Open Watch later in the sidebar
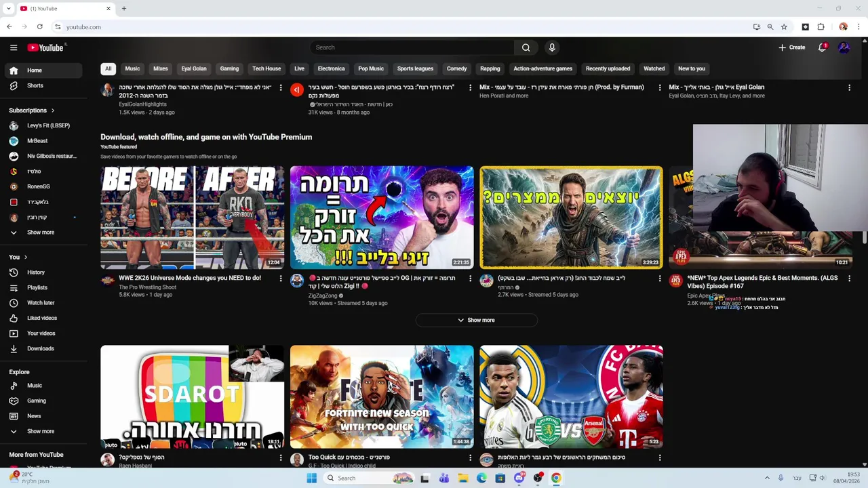This screenshot has height=488, width=868. click(44, 303)
